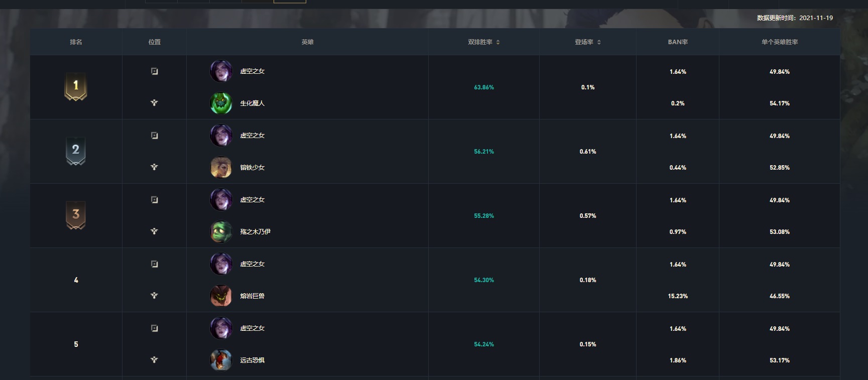Select the 镕铁少女 champion portrait
The image size is (868, 380).
tap(221, 168)
